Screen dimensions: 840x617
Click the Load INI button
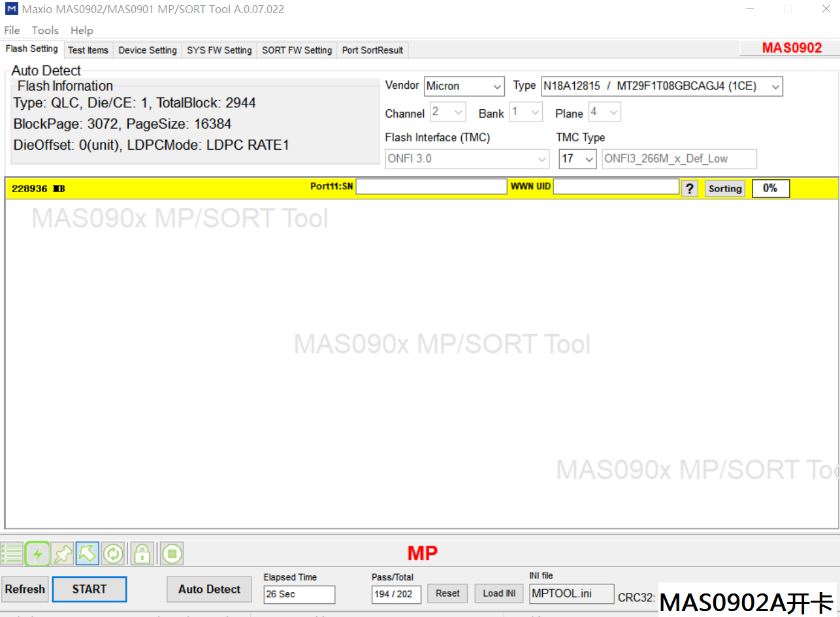[x=499, y=593]
